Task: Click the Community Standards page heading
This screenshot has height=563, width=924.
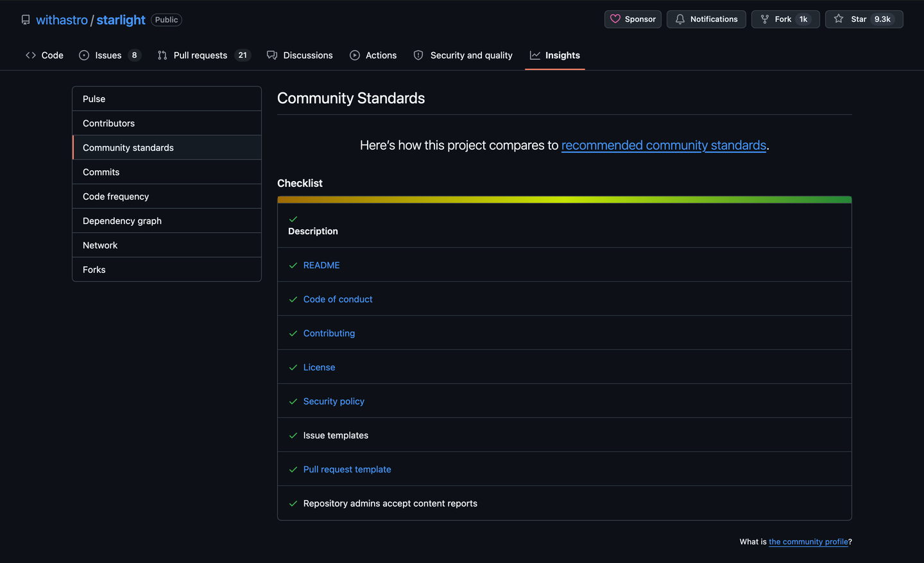Action: 351,98
